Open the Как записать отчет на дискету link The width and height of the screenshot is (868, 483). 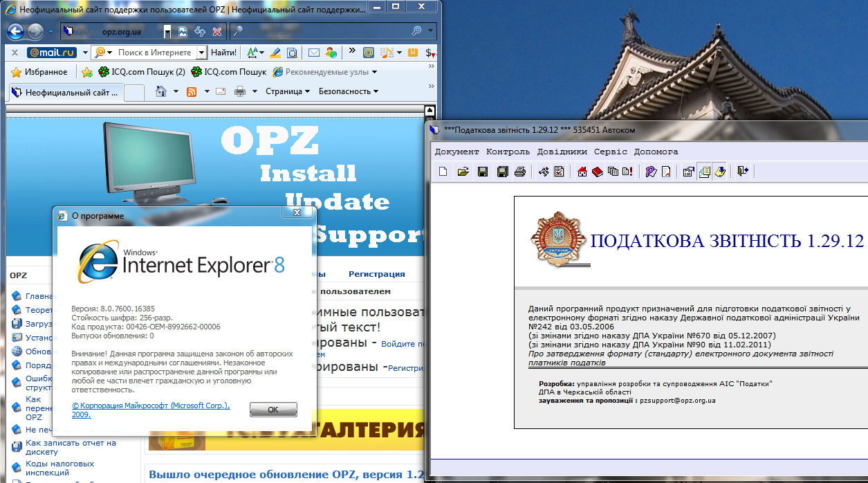click(x=71, y=447)
